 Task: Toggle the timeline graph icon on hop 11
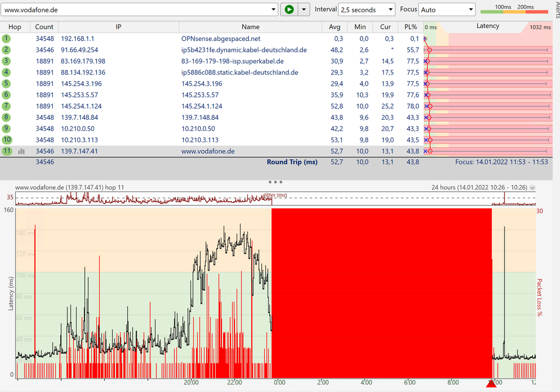(21, 151)
